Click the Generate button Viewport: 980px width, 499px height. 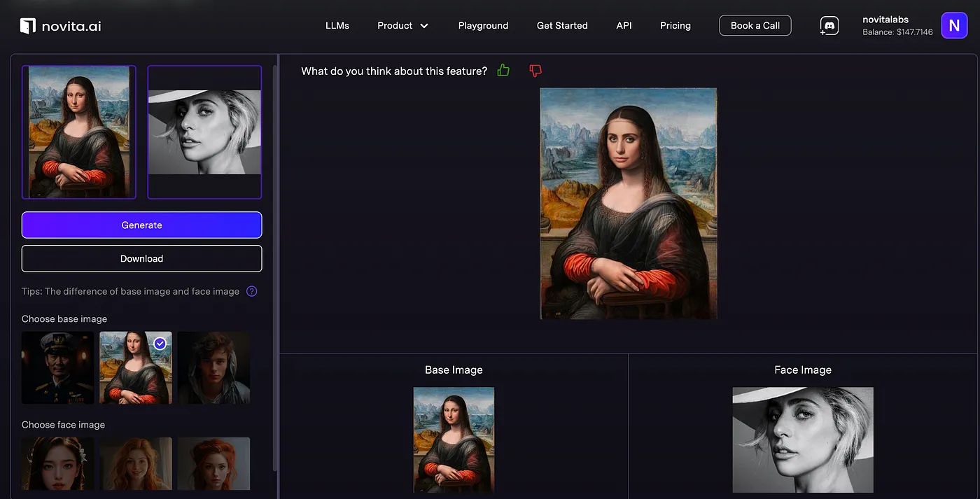(142, 225)
